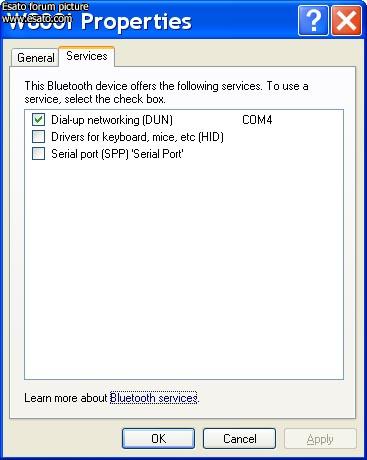Image resolution: width=367 pixels, height=460 pixels.
Task: Click the greyed-out Apply button
Action: pyautogui.click(x=320, y=439)
